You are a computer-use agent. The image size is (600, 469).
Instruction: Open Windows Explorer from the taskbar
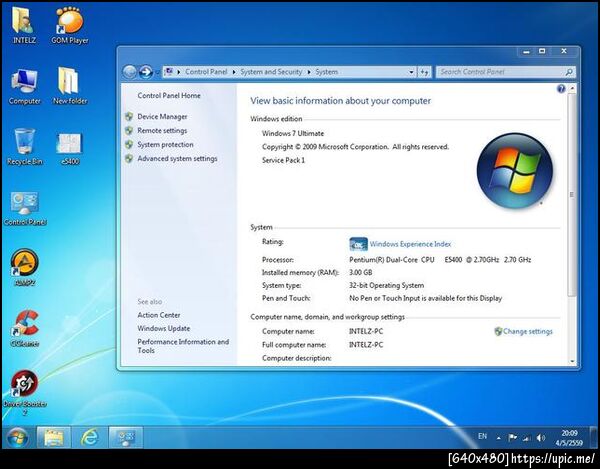click(x=54, y=437)
